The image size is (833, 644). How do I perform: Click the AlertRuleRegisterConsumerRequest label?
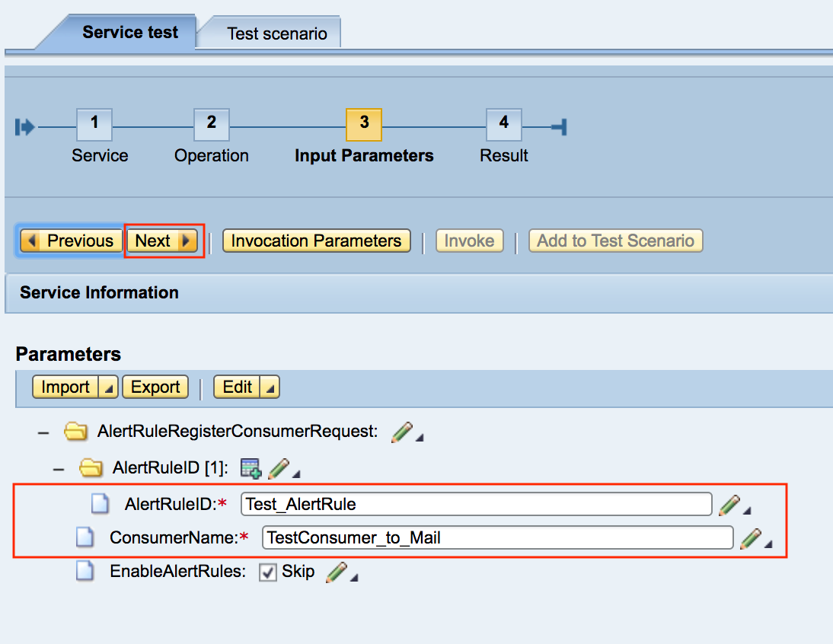click(238, 431)
